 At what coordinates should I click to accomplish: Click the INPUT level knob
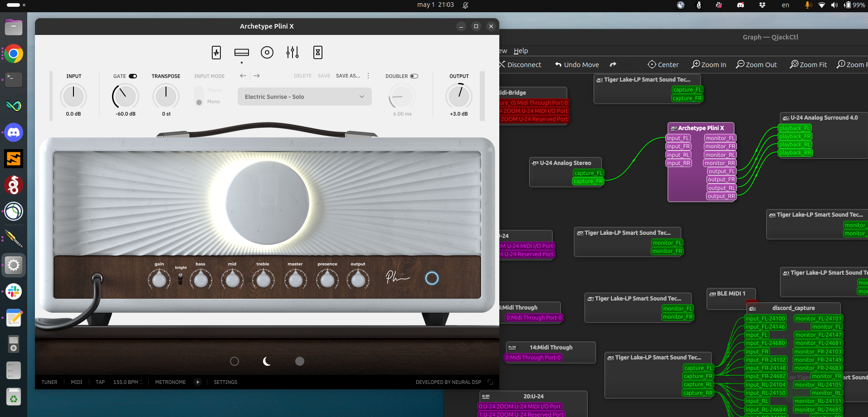tap(73, 96)
